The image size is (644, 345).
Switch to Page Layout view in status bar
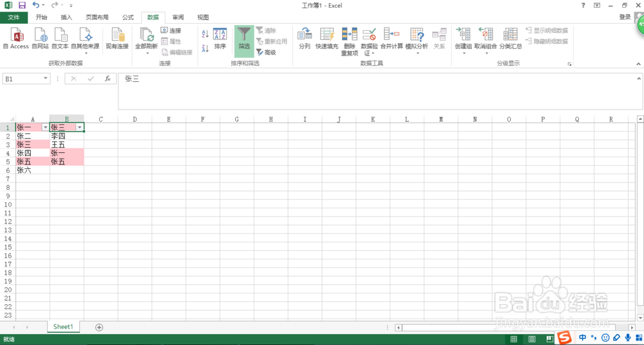point(532,339)
